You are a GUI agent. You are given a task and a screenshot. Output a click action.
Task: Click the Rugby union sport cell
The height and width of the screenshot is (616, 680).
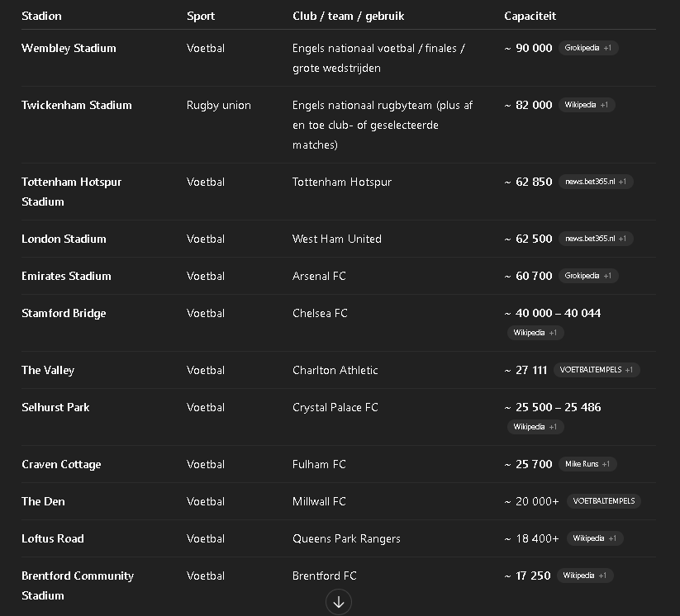pos(218,105)
